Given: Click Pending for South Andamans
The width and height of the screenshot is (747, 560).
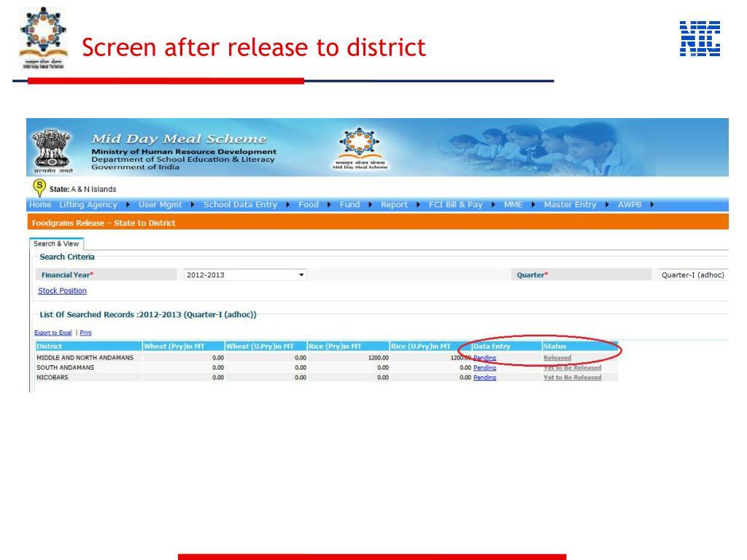Looking at the screenshot, I should pos(484,367).
